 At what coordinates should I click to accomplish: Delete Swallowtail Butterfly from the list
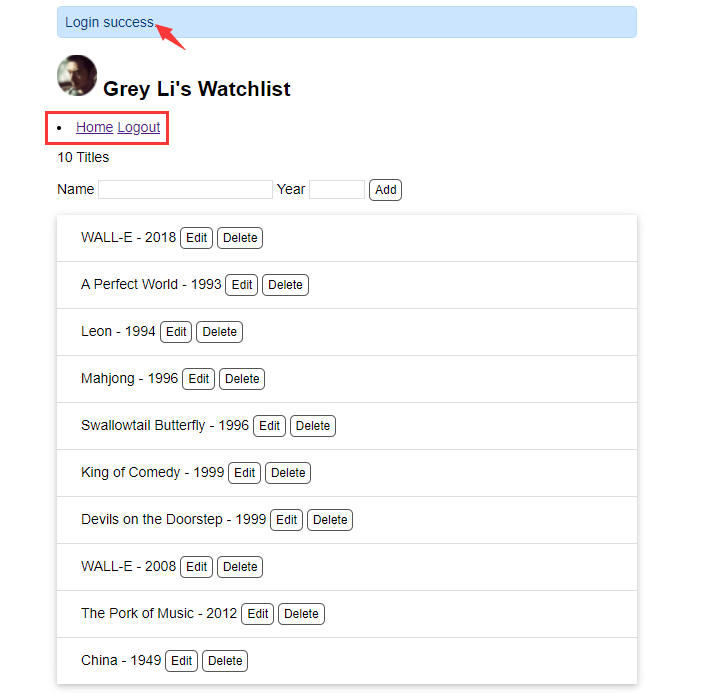coord(313,426)
